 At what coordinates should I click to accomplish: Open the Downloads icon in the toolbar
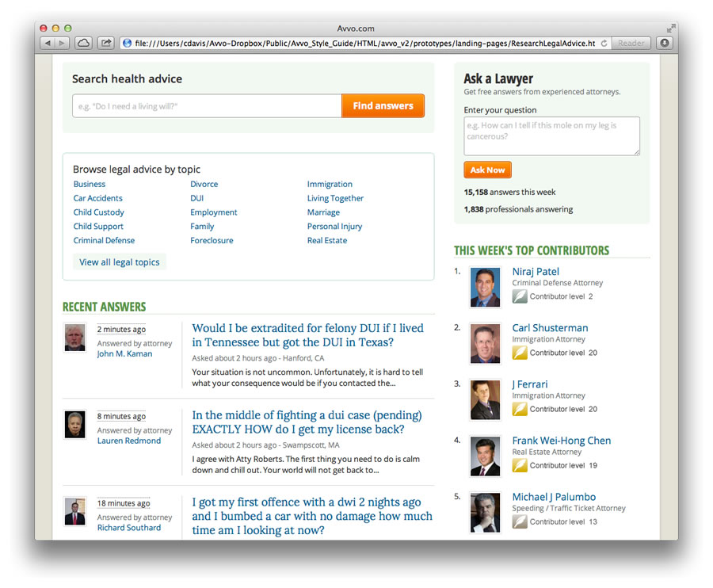665,44
